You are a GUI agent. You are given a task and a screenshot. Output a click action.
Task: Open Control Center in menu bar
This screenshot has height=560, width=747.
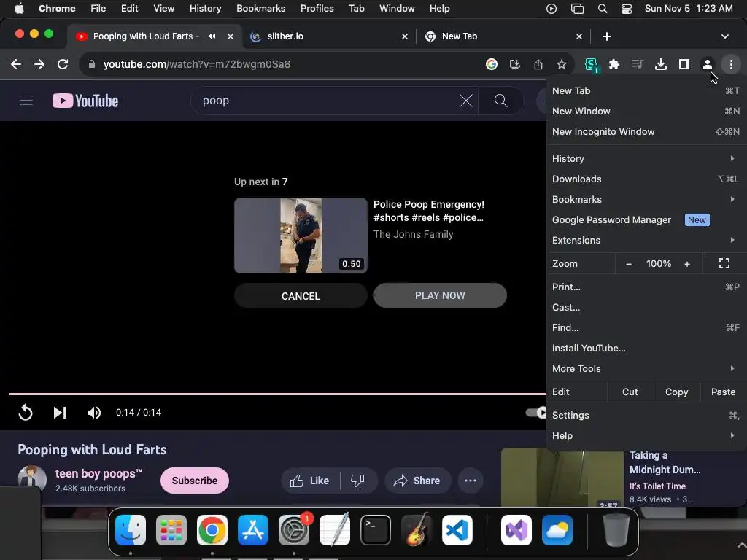627,9
